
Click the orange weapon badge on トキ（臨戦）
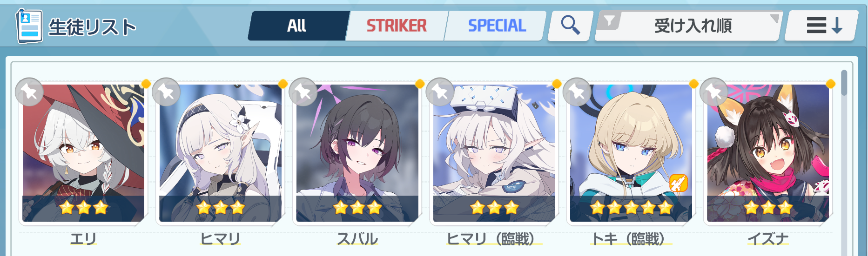pos(678,183)
